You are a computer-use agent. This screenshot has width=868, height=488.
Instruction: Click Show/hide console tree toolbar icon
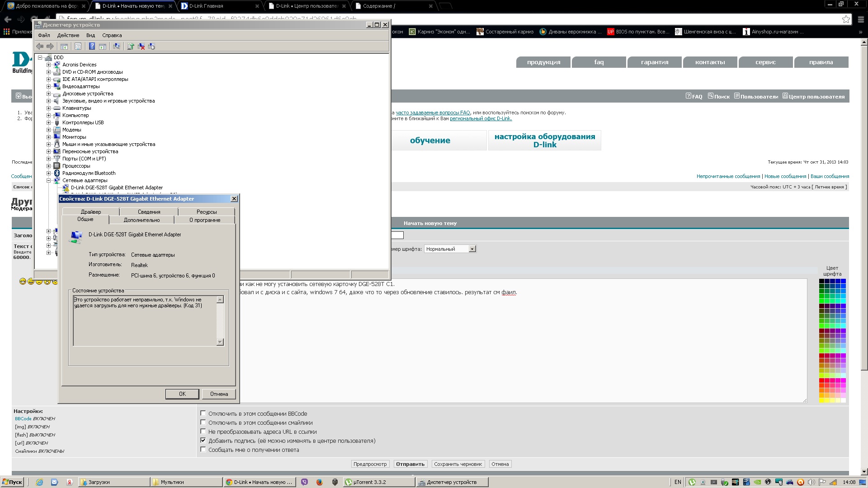pos(64,46)
